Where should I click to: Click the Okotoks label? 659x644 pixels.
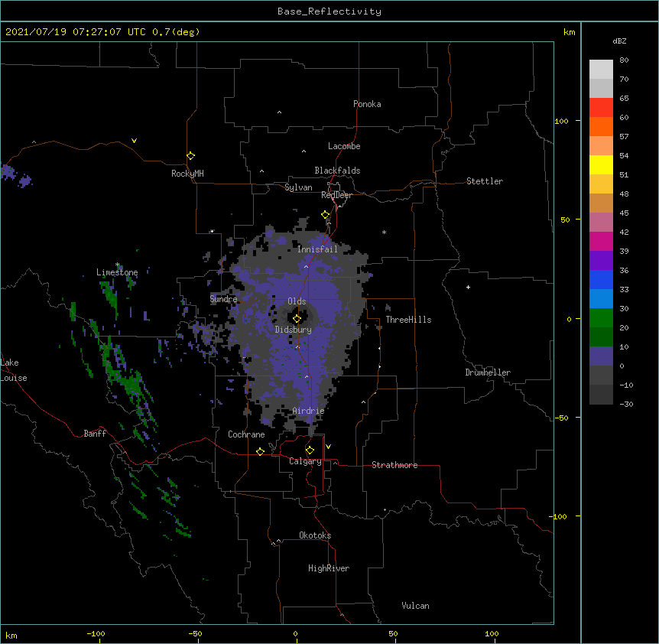(315, 535)
